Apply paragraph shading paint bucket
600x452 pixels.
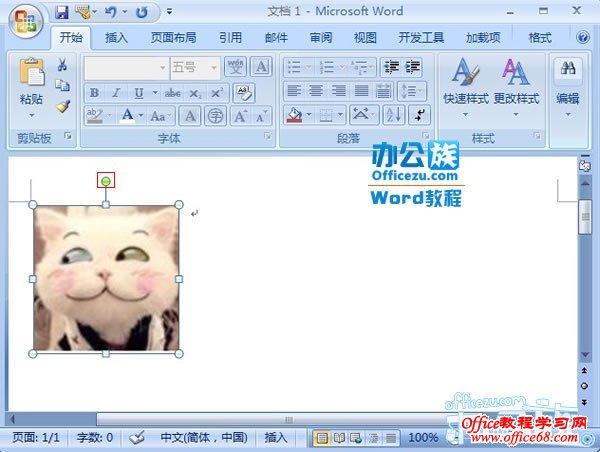click(x=295, y=115)
